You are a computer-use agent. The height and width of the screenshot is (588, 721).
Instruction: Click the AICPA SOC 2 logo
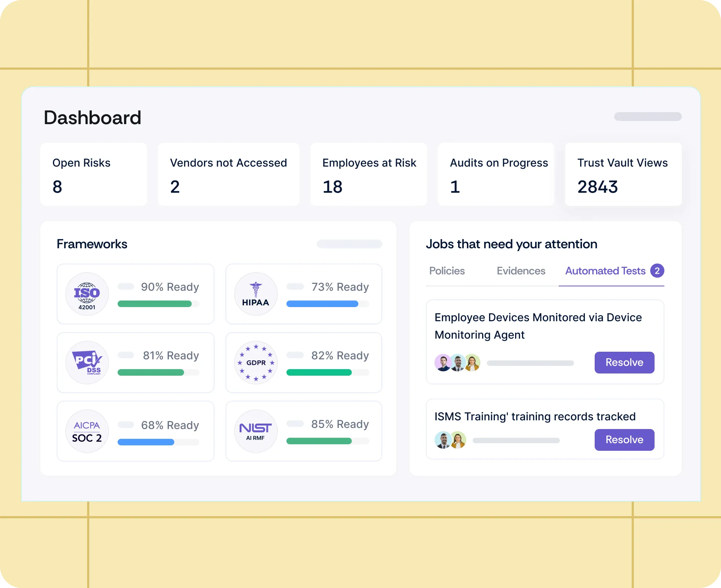pyautogui.click(x=87, y=431)
